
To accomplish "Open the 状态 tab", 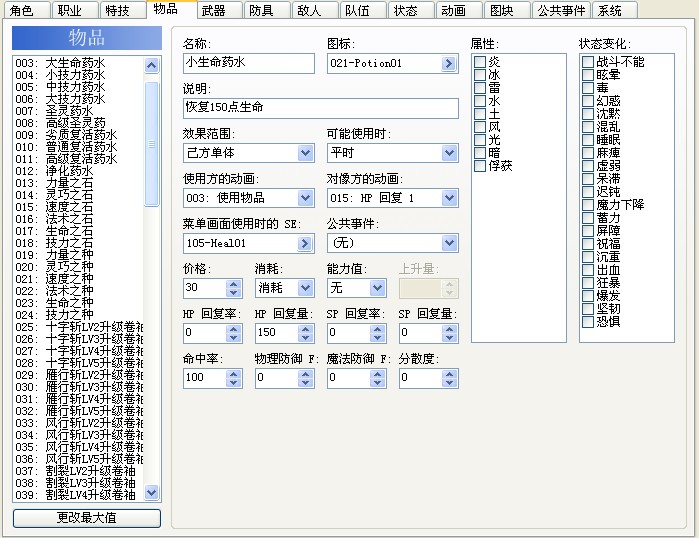I will pyautogui.click(x=411, y=10).
